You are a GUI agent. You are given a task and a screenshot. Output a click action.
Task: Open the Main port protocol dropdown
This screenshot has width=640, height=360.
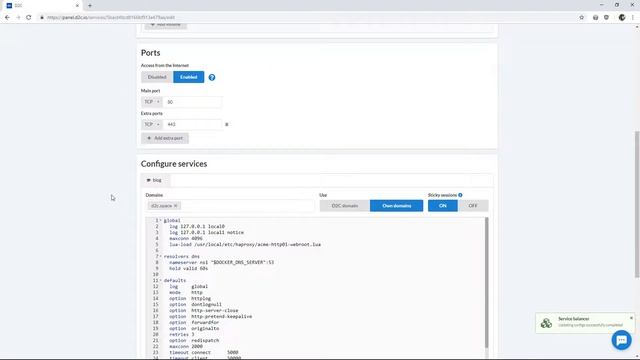152,102
